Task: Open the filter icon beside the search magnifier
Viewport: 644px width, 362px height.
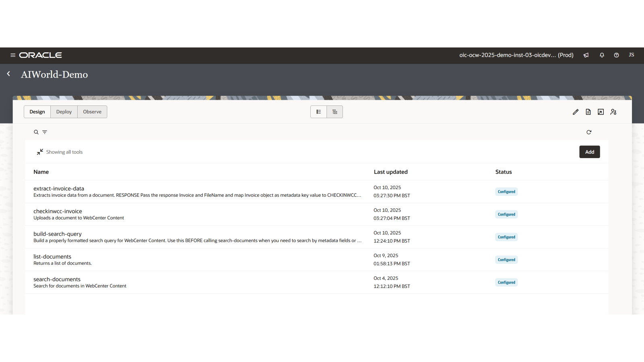Action: pyautogui.click(x=45, y=132)
